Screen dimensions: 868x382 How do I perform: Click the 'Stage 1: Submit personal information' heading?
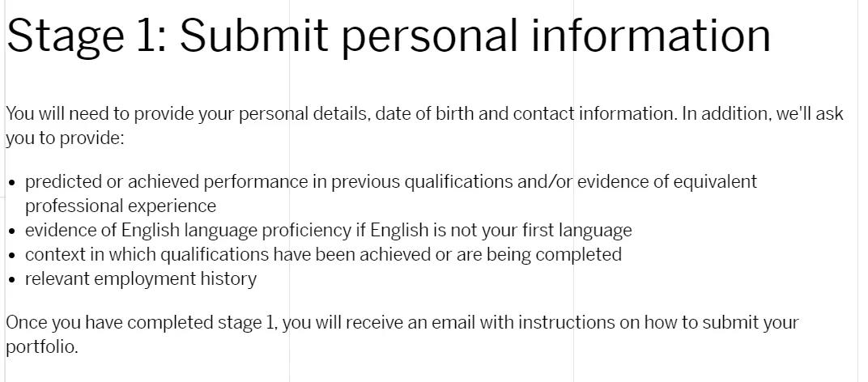pyautogui.click(x=388, y=36)
